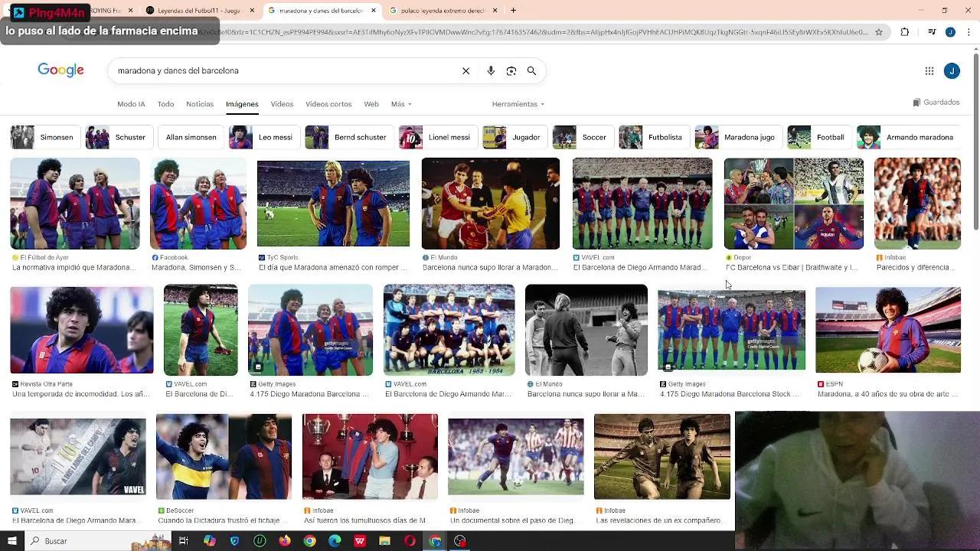Open the Chrome three-dot menu

point(969,32)
